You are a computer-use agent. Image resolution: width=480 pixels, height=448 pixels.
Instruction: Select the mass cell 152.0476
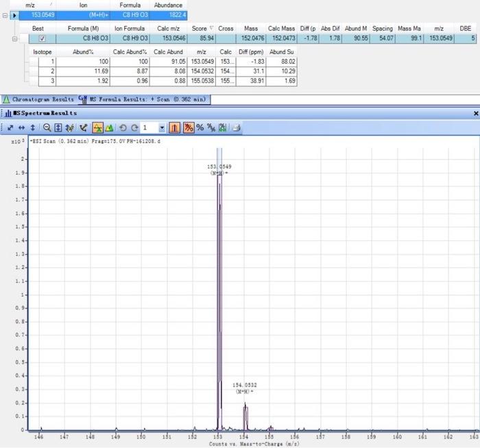pyautogui.click(x=251, y=38)
